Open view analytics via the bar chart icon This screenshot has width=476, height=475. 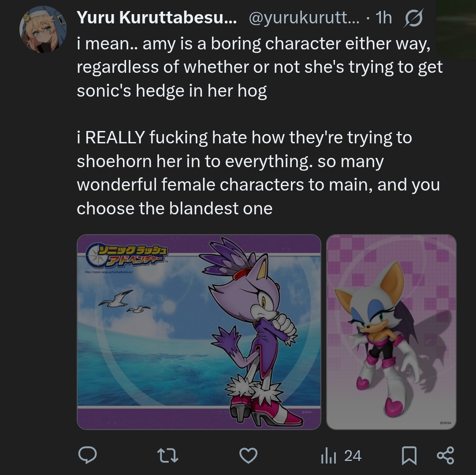click(x=328, y=456)
